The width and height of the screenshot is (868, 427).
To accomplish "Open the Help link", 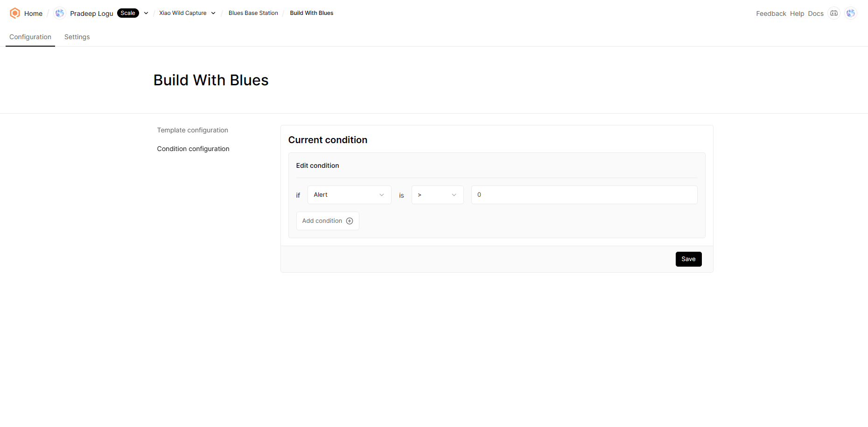I will pyautogui.click(x=797, y=14).
